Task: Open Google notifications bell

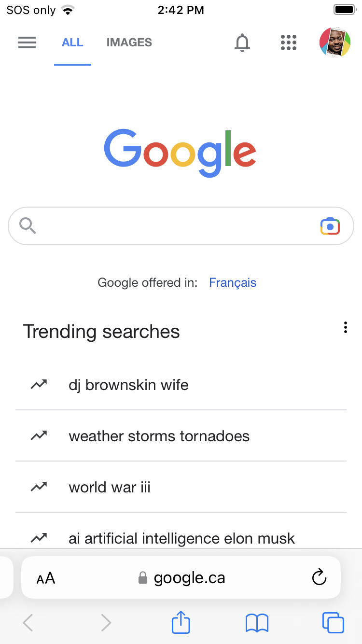Action: coord(242,42)
